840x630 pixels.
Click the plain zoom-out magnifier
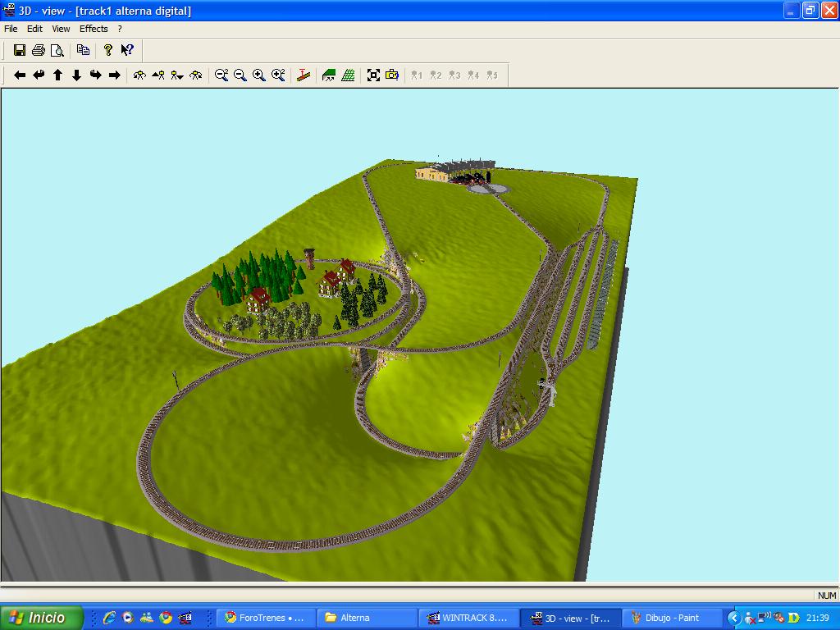[x=240, y=75]
